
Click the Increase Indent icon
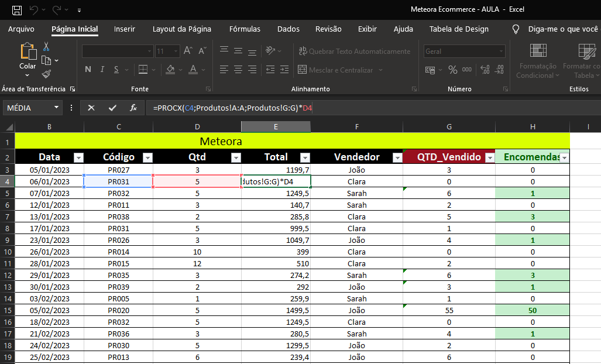point(284,70)
